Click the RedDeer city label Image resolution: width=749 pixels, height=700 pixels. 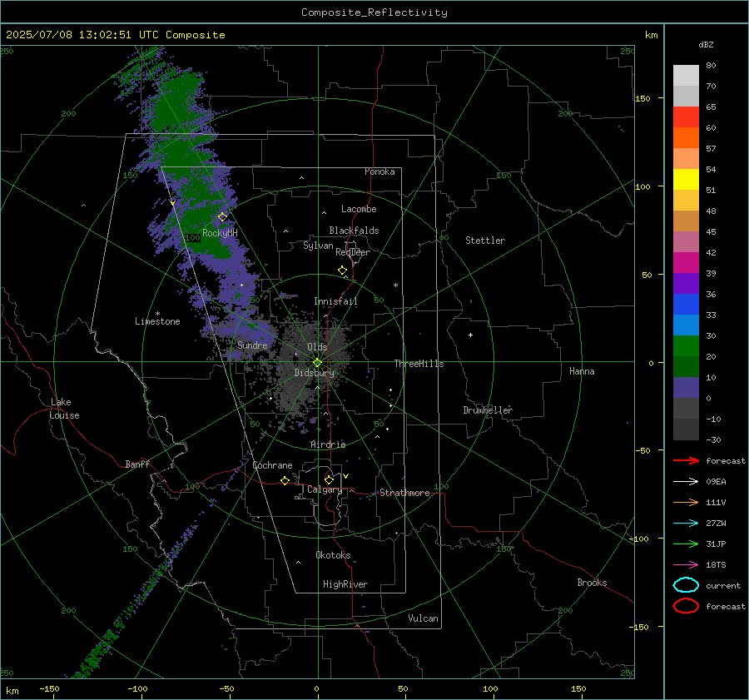point(353,252)
